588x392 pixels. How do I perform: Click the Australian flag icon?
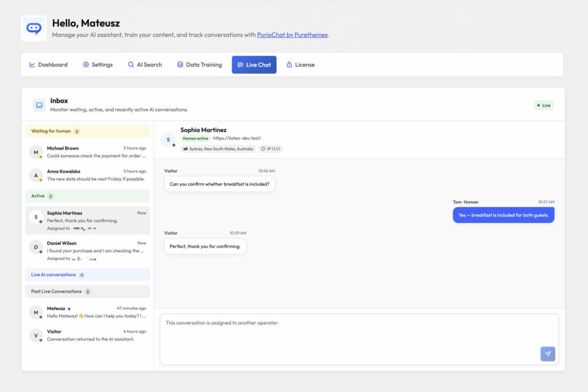[185, 149]
